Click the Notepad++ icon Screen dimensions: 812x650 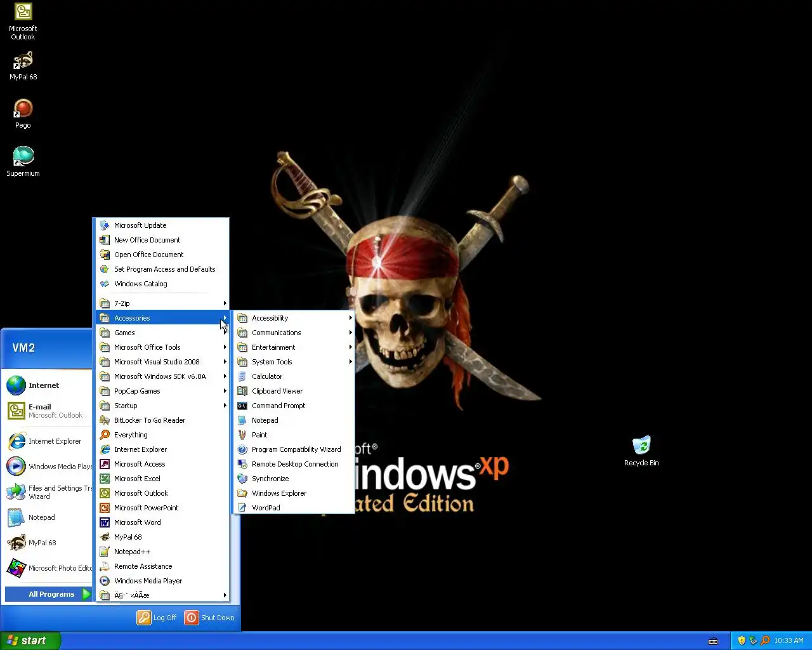click(x=105, y=552)
